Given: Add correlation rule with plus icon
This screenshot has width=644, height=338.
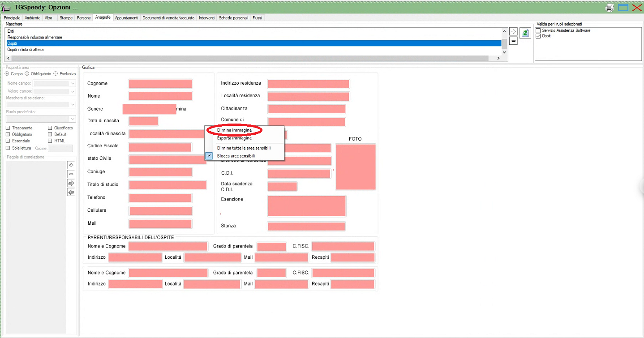Looking at the screenshot, I should pyautogui.click(x=71, y=165).
